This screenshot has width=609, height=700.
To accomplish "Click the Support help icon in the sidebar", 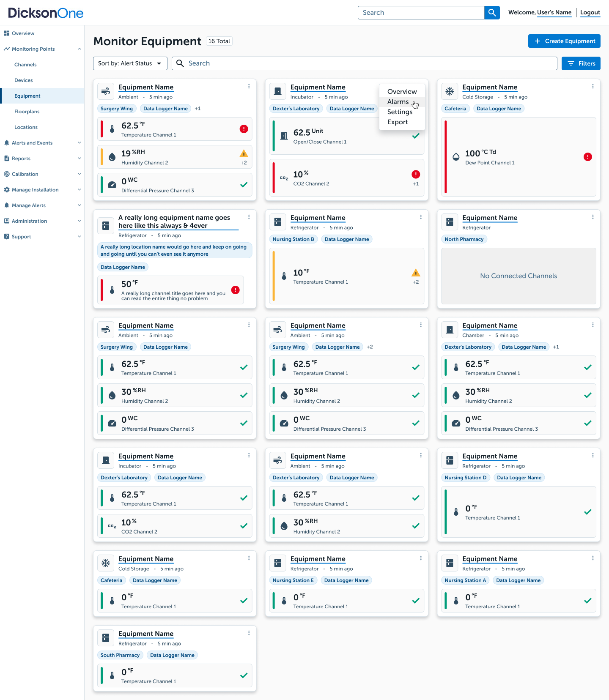I will coord(7,237).
